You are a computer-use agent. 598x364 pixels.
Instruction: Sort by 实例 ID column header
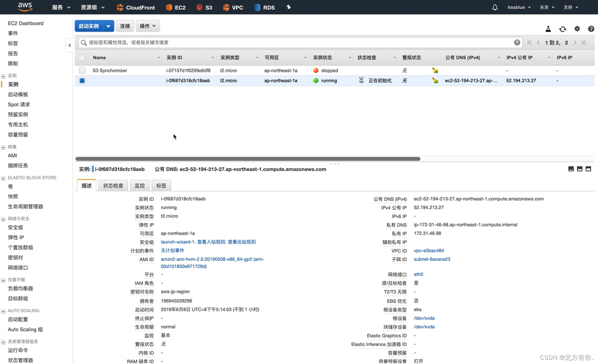point(174,58)
